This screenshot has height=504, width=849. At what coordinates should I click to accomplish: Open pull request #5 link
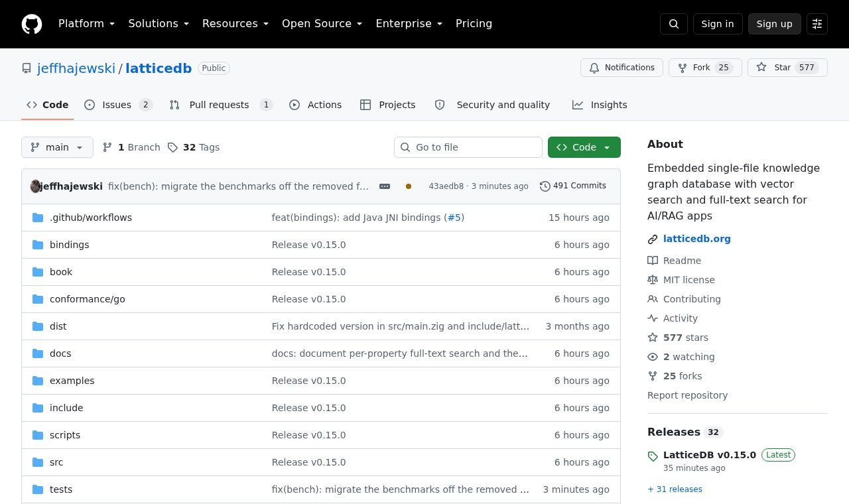click(x=454, y=218)
